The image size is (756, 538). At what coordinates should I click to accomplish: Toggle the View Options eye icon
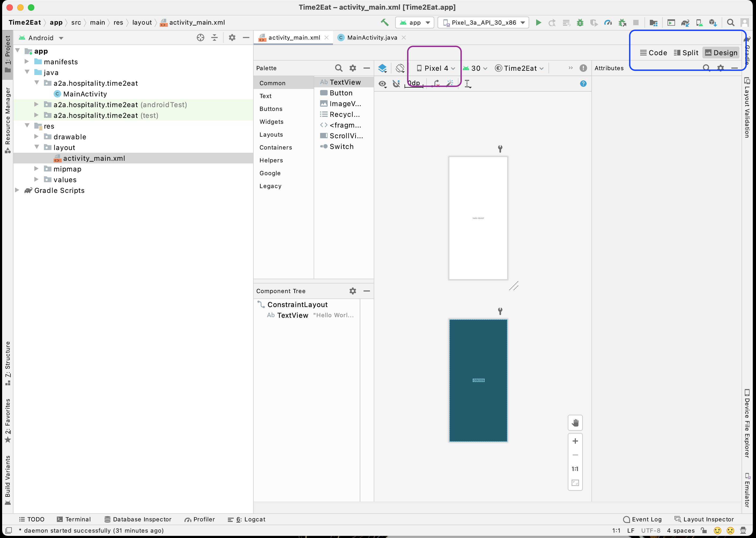pos(383,84)
